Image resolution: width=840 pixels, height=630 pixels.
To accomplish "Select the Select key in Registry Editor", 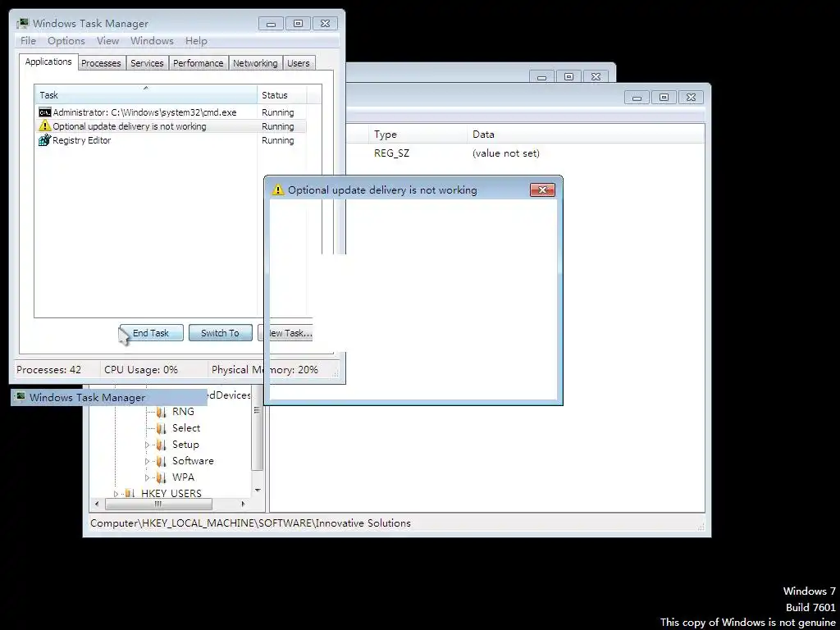I will pyautogui.click(x=186, y=428).
